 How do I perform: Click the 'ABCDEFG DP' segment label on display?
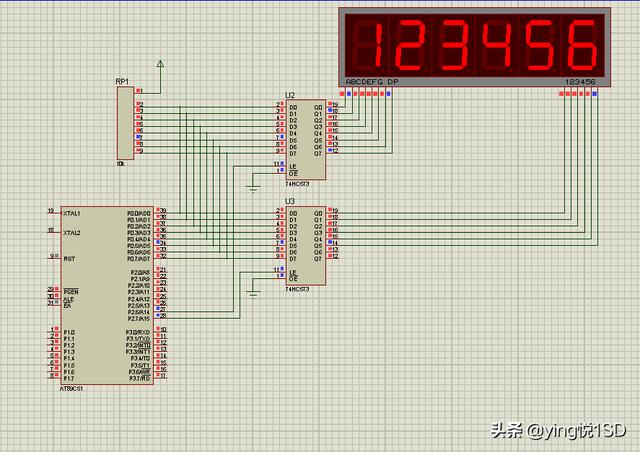[x=372, y=82]
